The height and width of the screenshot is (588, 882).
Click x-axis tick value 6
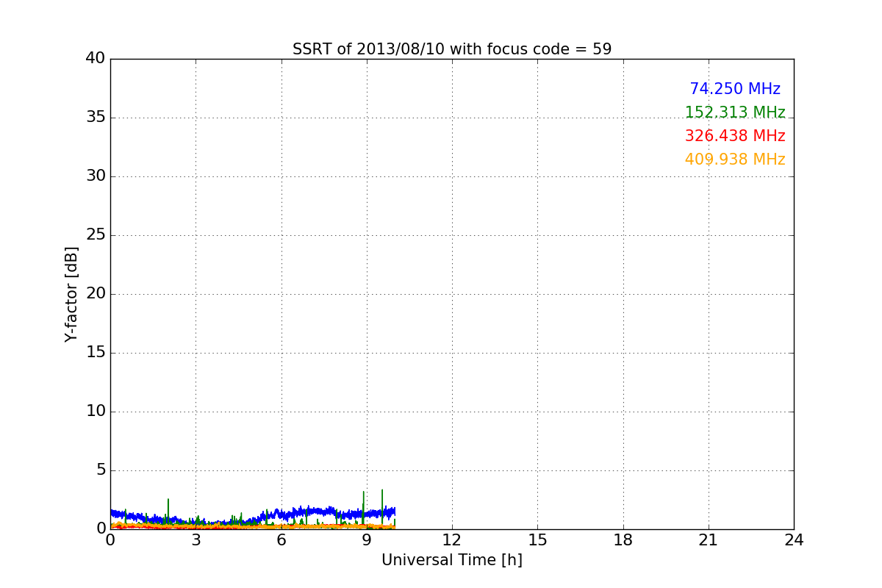[281, 540]
